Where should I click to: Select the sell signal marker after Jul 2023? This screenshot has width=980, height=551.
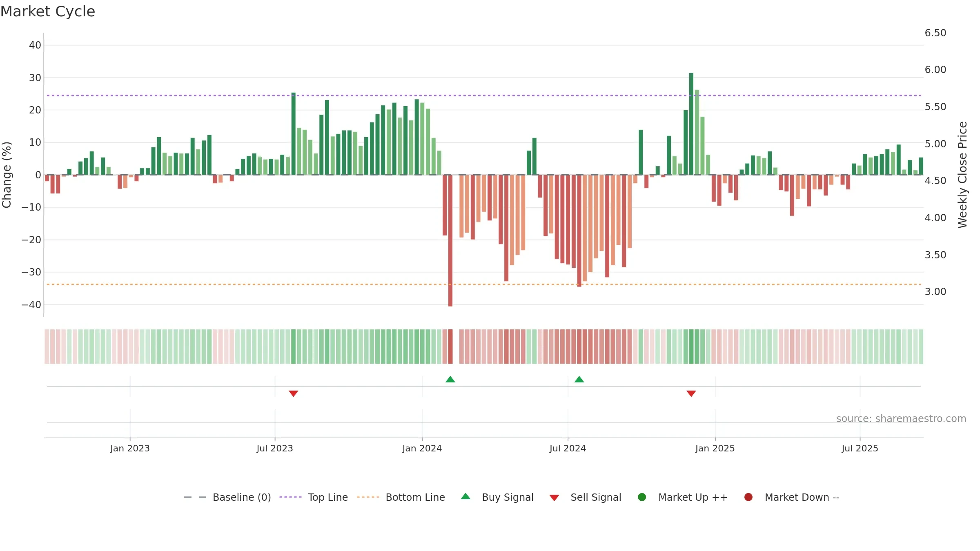294,393
